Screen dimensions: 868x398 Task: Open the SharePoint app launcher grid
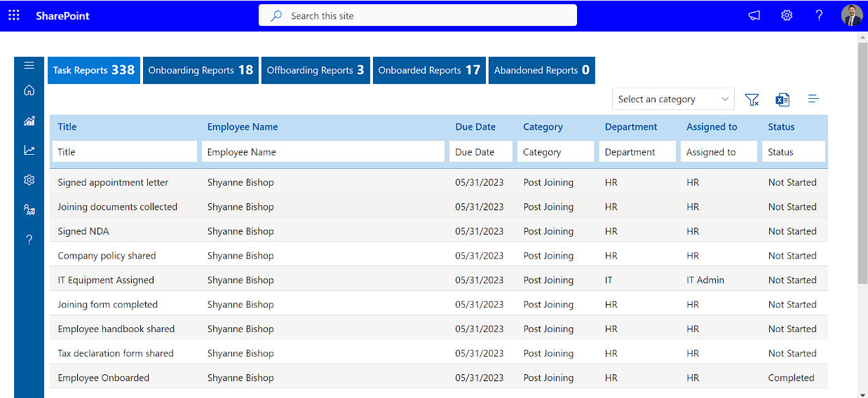click(x=14, y=15)
